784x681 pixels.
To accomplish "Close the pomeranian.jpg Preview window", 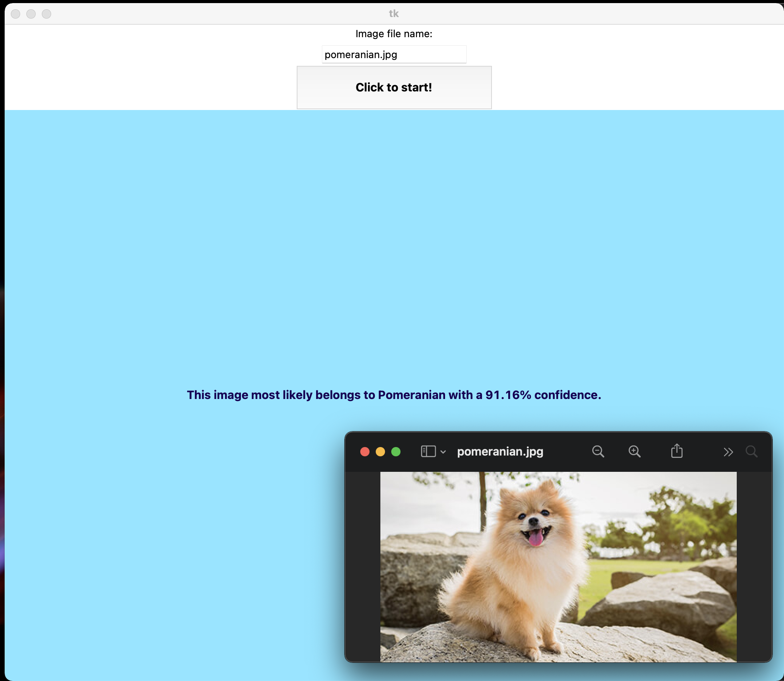I will tap(364, 452).
